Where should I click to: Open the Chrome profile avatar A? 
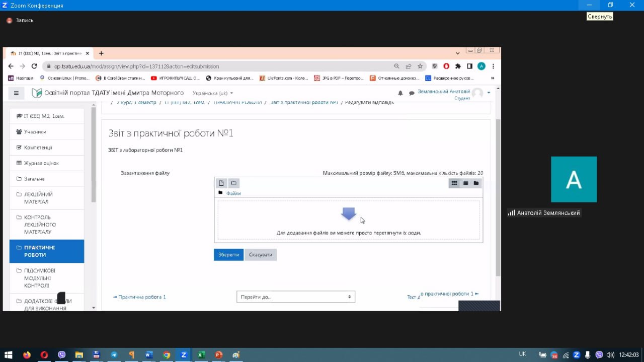tap(481, 66)
